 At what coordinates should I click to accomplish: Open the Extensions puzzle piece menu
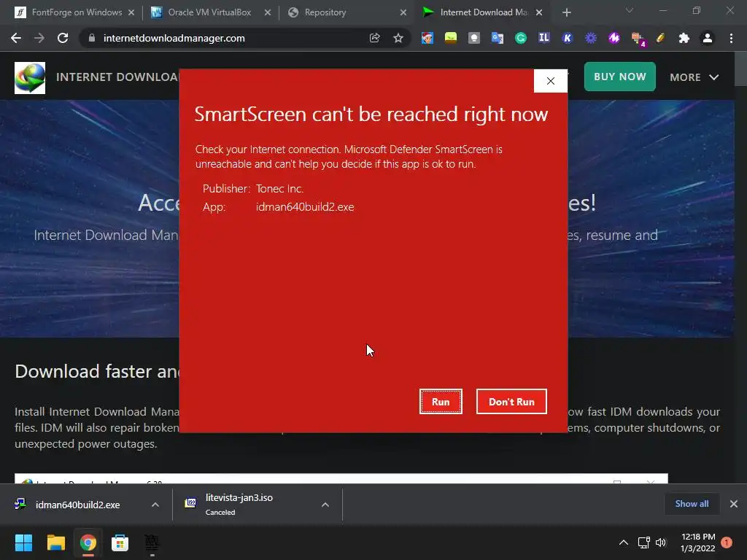(684, 38)
